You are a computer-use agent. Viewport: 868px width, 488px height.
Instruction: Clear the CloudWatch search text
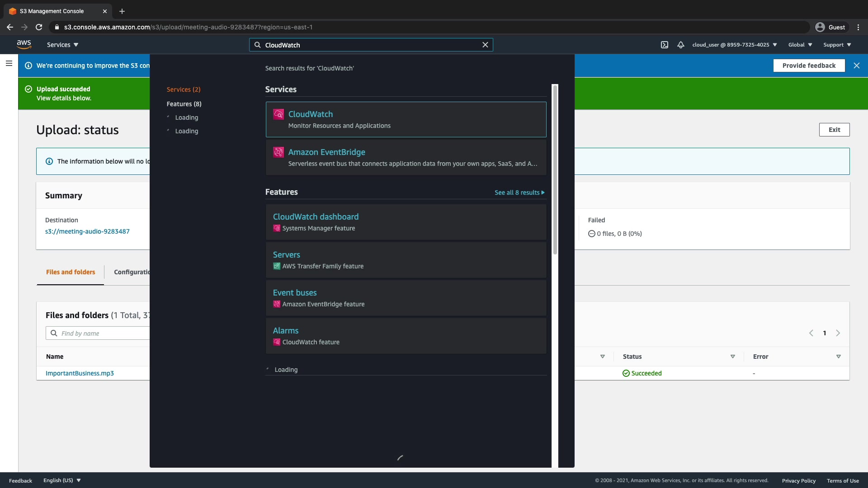(485, 45)
